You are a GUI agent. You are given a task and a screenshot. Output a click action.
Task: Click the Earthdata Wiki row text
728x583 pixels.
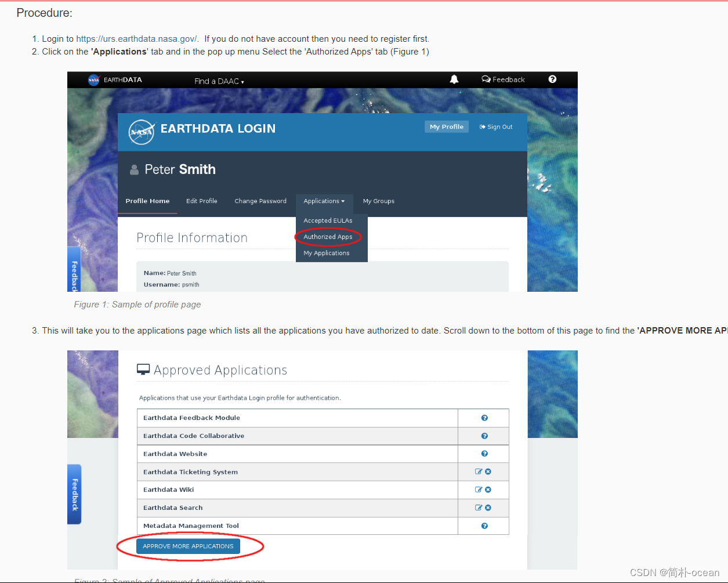[x=169, y=490]
